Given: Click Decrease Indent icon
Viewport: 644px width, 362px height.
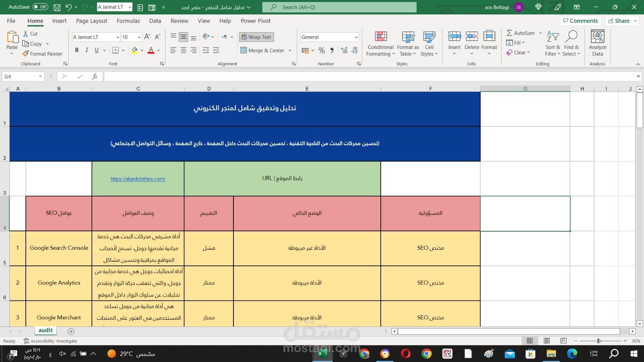Looking at the screenshot, I should [x=206, y=50].
